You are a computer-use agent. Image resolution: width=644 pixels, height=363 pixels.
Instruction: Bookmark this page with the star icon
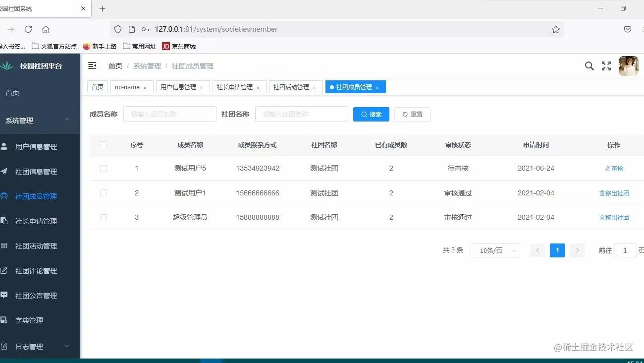(x=556, y=29)
